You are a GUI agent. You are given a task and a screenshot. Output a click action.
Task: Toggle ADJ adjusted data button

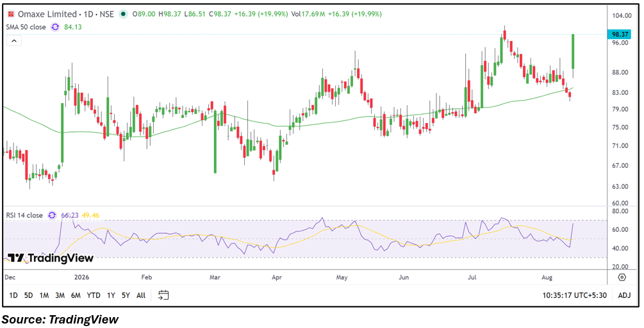coord(623,295)
